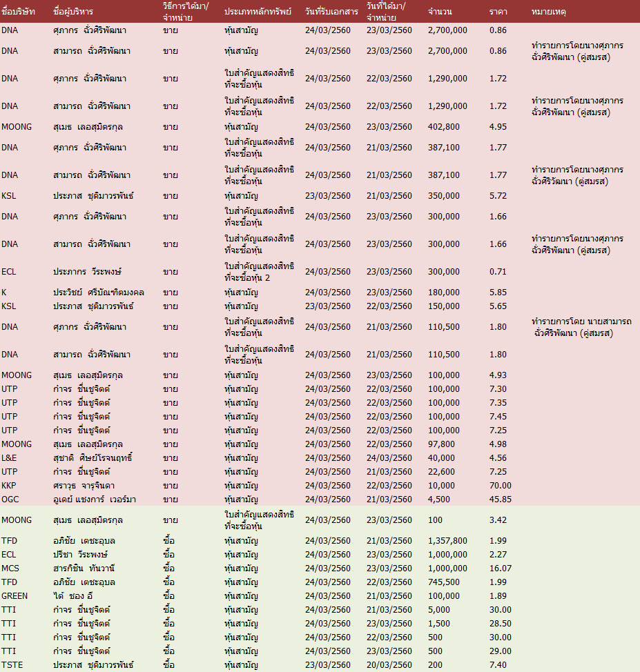Select the วันที่รับเอกสาร column header
Viewport: 640px width, 672px height.
[x=331, y=12]
